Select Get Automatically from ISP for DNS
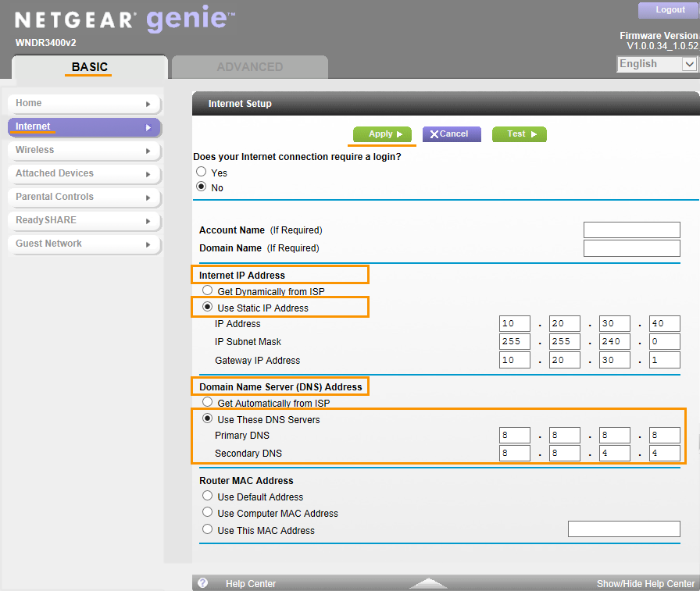700x591 pixels. point(207,402)
